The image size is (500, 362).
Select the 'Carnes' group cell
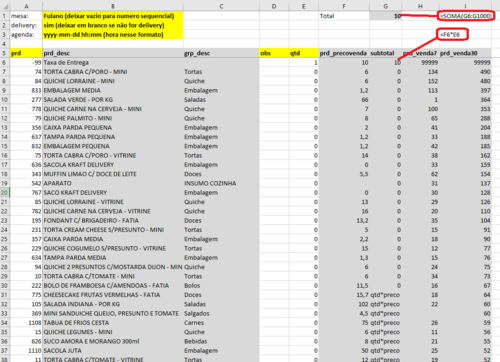[x=221, y=323]
